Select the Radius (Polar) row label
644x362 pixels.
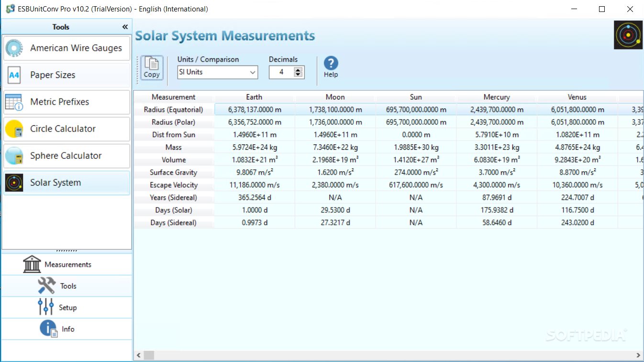[174, 122]
